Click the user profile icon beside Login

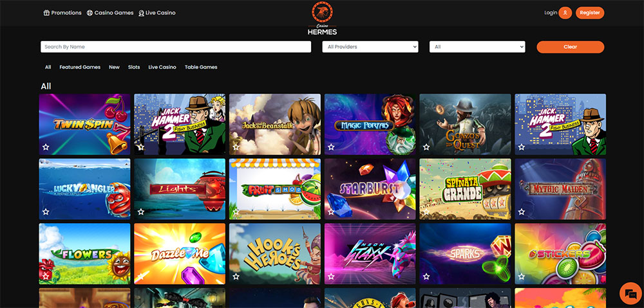point(565,13)
